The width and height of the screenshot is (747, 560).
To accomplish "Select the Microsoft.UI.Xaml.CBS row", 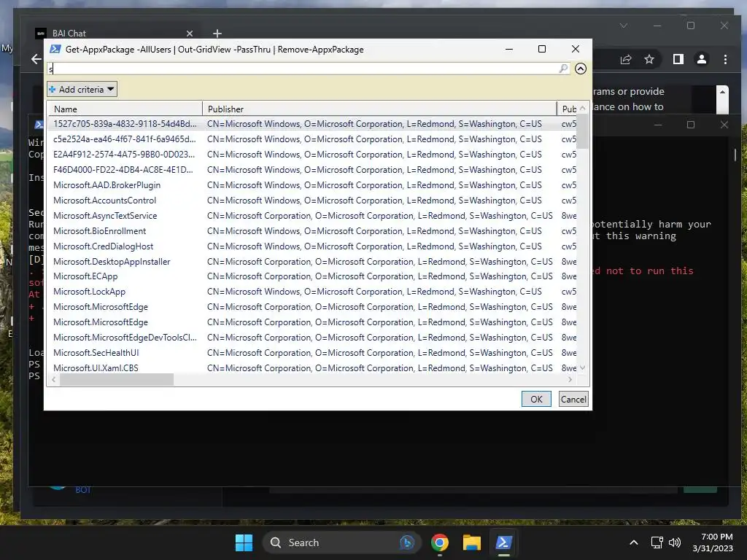I will click(x=312, y=367).
